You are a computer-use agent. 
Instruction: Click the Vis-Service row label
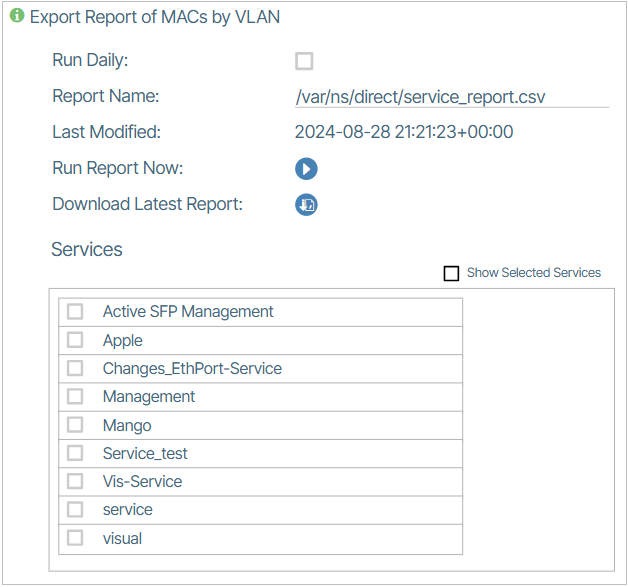point(142,481)
